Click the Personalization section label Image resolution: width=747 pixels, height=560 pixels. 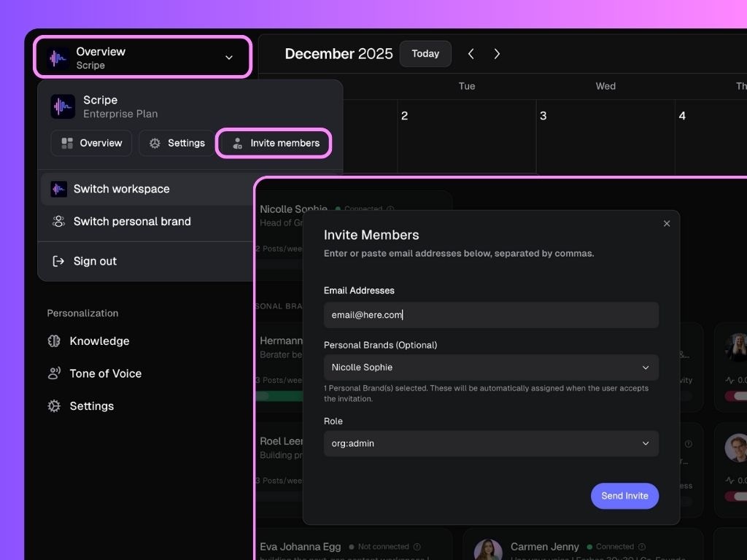click(82, 314)
